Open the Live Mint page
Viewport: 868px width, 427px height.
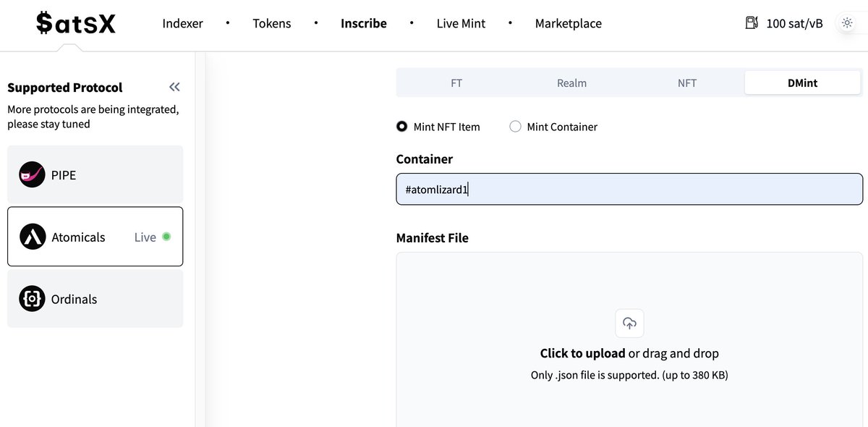point(461,23)
